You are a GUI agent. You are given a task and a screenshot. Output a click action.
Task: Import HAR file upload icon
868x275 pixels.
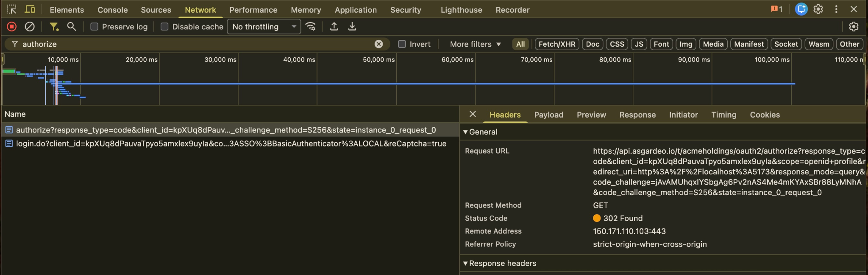click(334, 27)
